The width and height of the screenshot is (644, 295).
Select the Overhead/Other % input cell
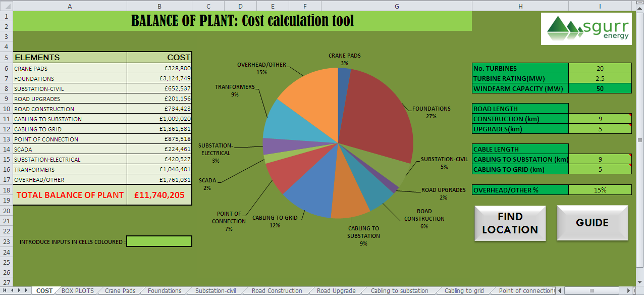tap(600, 190)
